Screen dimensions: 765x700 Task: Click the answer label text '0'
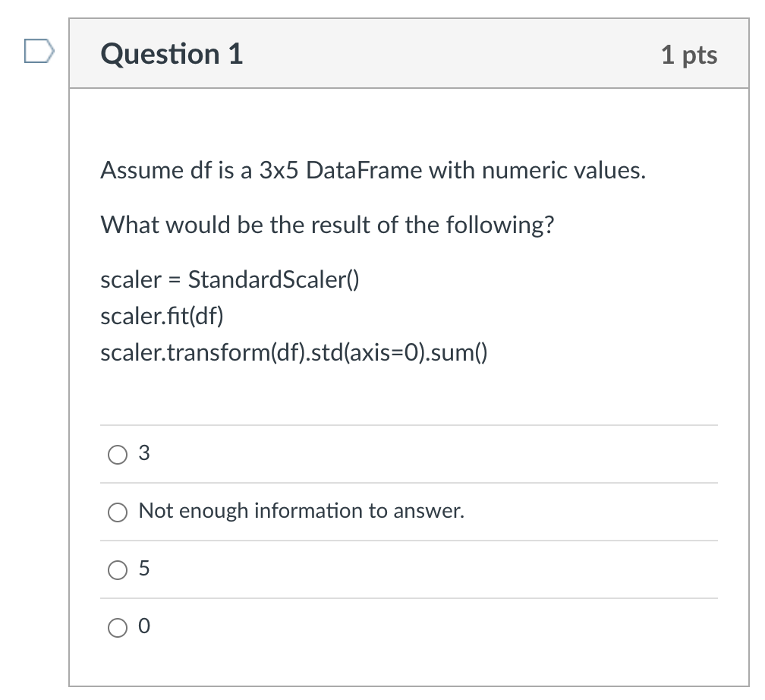click(x=144, y=626)
